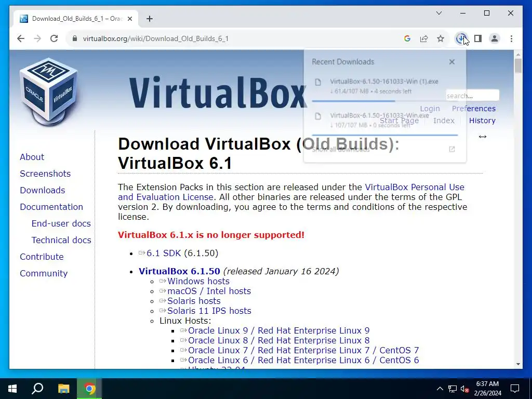
Task: Open a new browser tab
Action: pyautogui.click(x=149, y=19)
